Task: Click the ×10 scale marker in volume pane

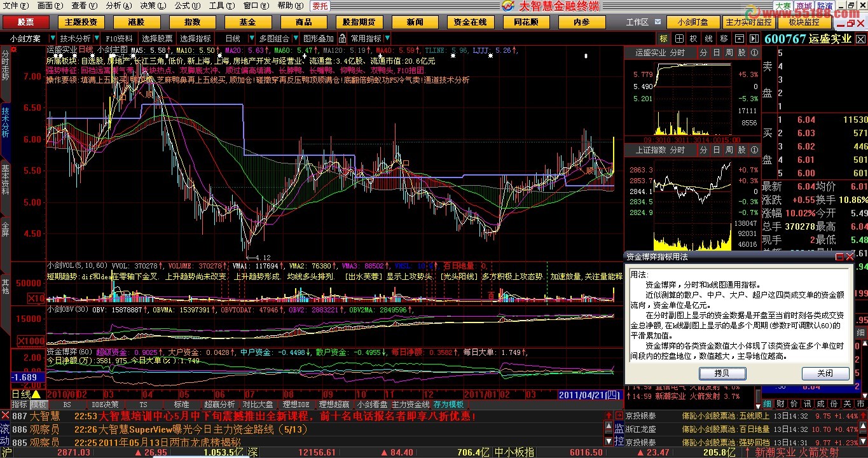Action: (36, 298)
